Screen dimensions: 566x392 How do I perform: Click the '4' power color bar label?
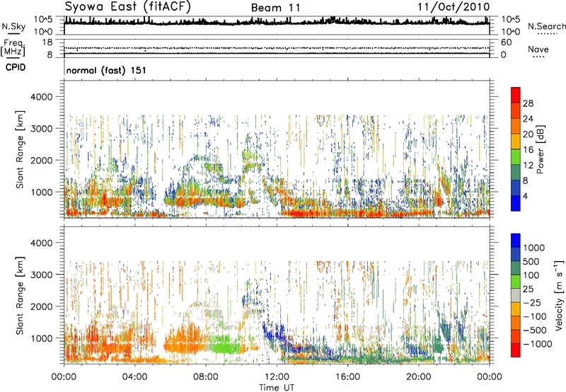click(525, 197)
